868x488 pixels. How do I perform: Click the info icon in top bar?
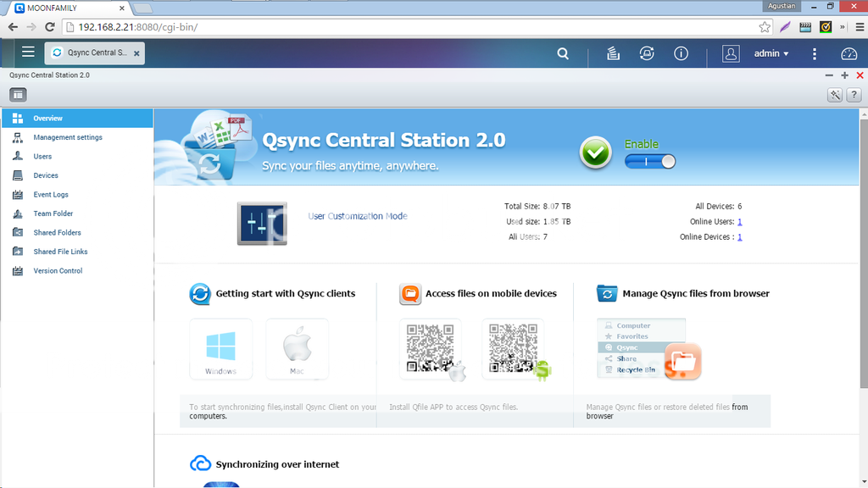(x=681, y=53)
